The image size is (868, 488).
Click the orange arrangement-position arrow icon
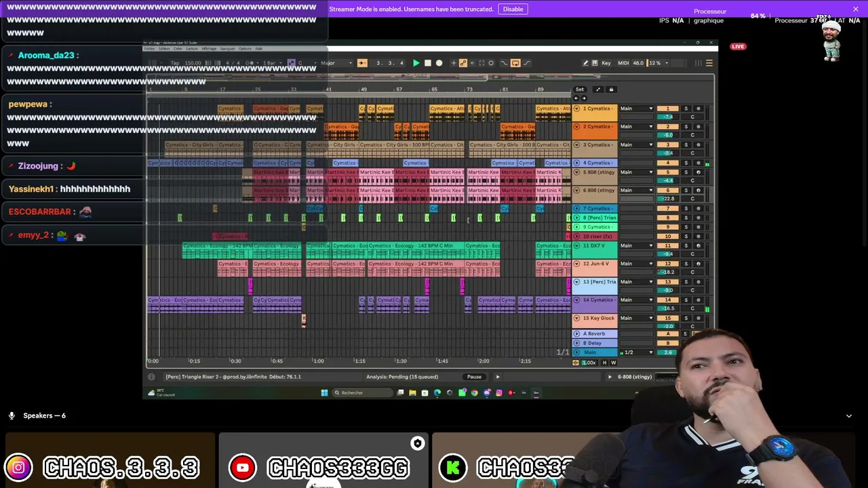coord(362,63)
